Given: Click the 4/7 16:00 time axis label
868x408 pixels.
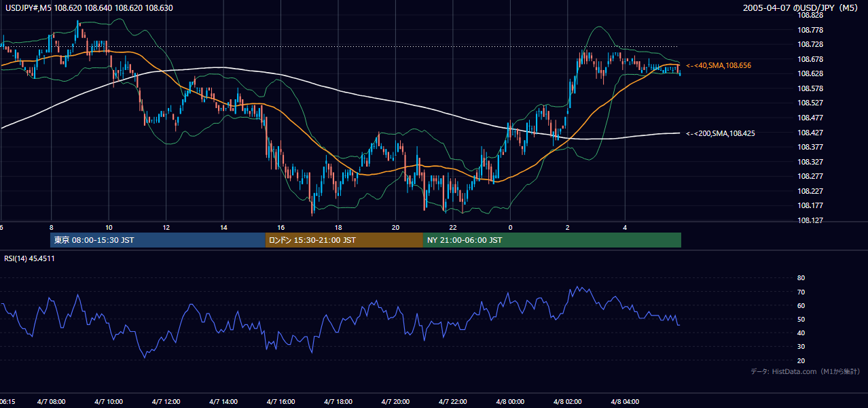Looking at the screenshot, I should point(281,402).
